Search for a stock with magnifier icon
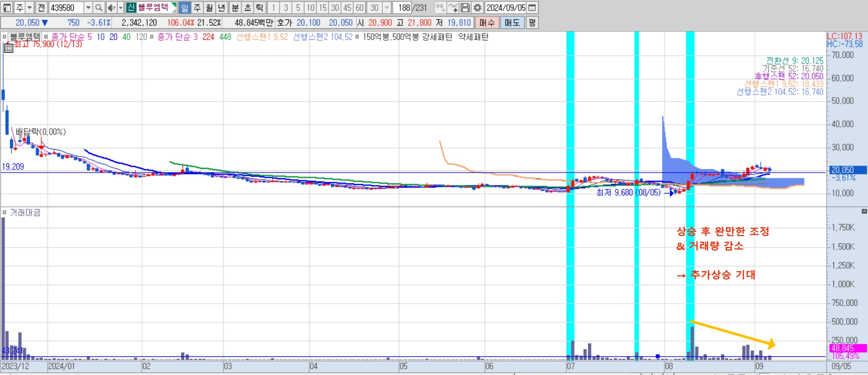 click(x=99, y=8)
